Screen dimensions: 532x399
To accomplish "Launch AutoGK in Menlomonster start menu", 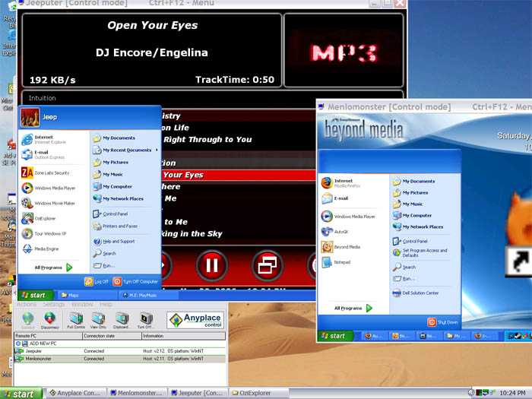I will pos(353,232).
